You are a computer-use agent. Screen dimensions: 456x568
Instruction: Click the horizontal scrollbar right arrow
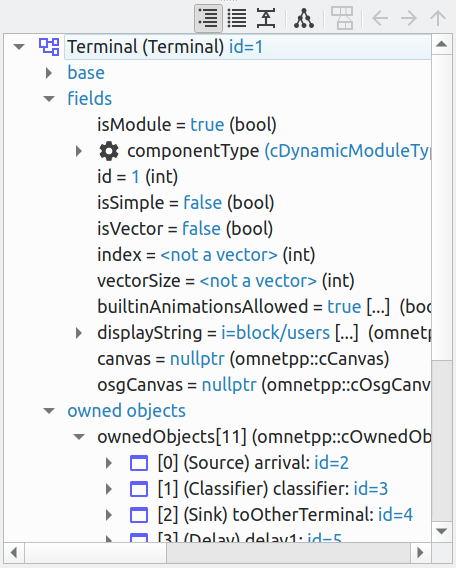pyautogui.click(x=420, y=552)
